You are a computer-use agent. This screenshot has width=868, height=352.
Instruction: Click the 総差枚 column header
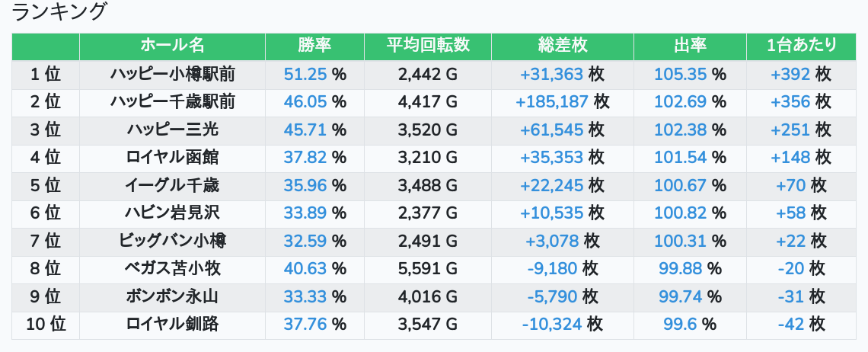click(562, 46)
